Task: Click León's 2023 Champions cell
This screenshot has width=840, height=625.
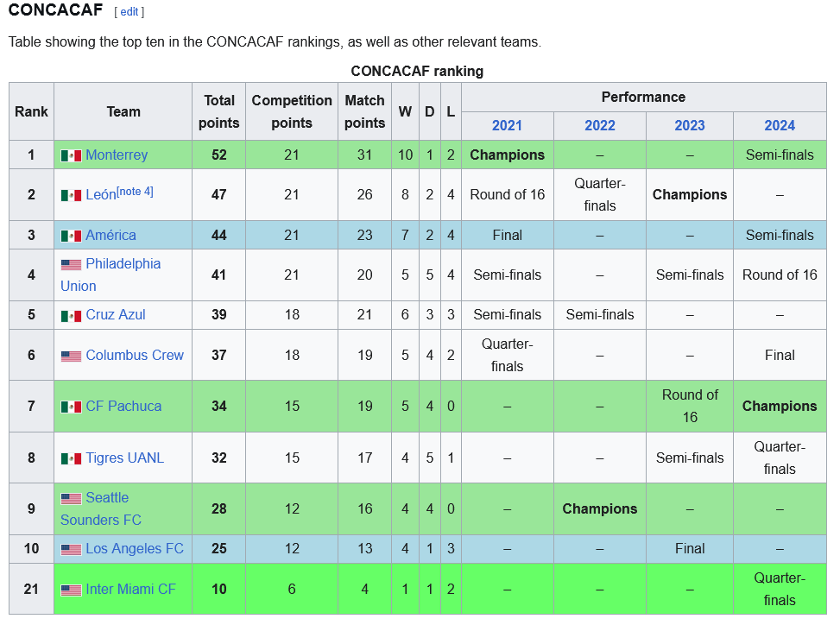Action: point(690,194)
